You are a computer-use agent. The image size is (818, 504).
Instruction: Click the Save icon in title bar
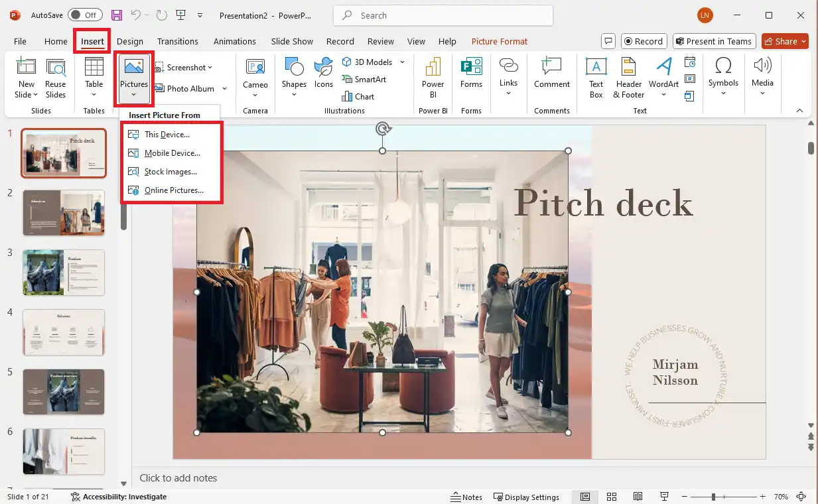click(x=117, y=15)
